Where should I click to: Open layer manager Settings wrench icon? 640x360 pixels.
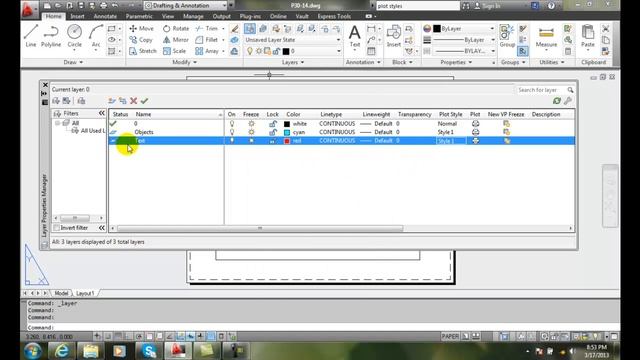(x=568, y=101)
